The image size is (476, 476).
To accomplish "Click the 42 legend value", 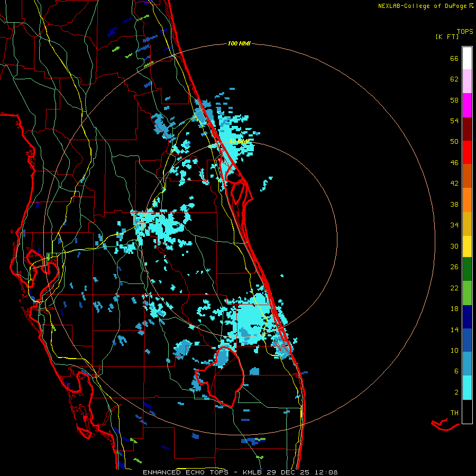I will tap(454, 184).
